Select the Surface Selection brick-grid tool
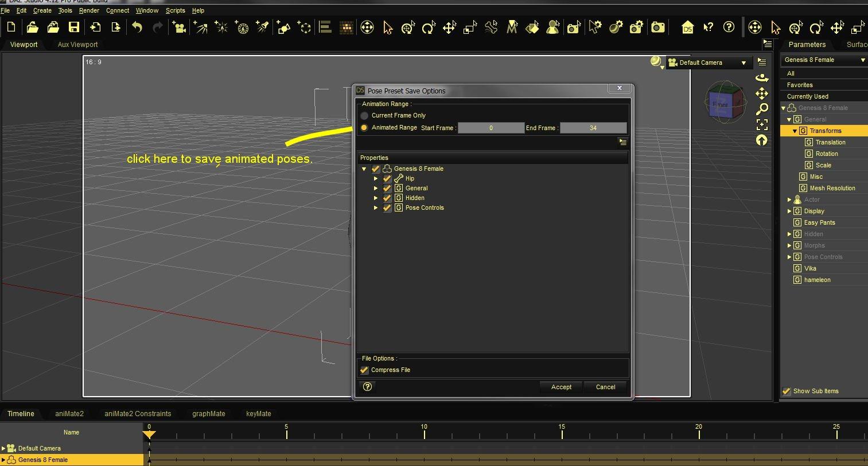Screen dimensions: 868x466 point(347,27)
